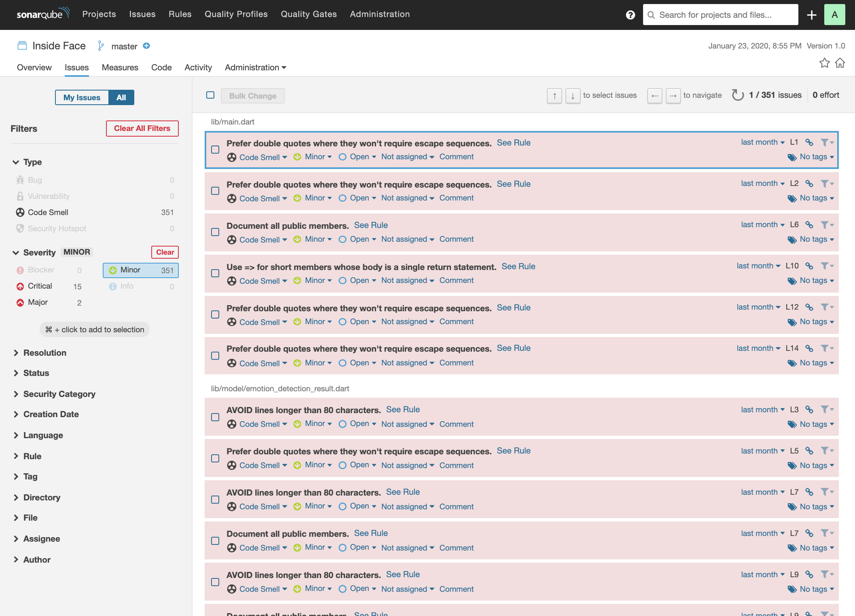Toggle the My Issues filter
855x616 pixels.
82,97
